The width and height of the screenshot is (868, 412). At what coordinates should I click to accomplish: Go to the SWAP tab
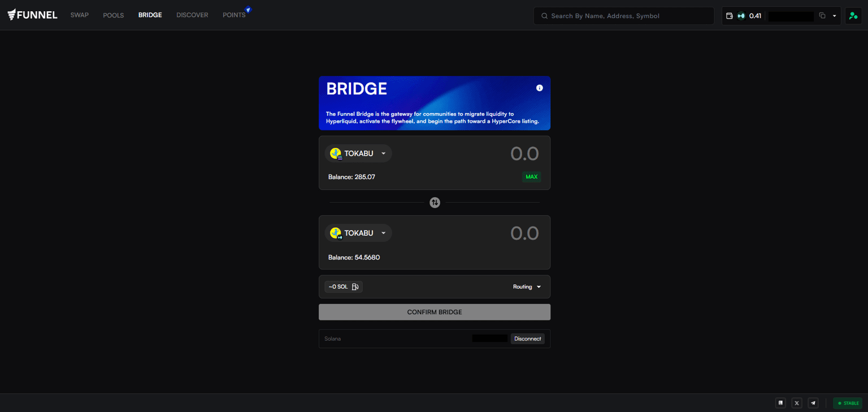[x=80, y=15]
